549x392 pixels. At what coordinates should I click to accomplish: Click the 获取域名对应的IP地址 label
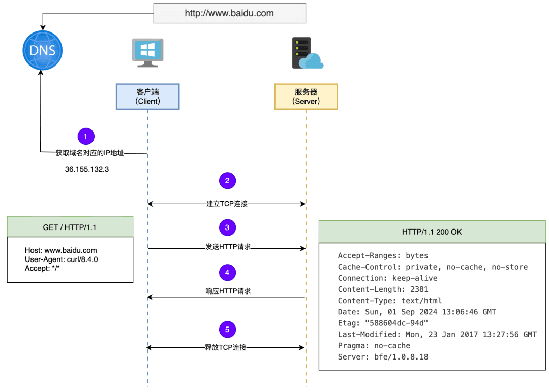click(x=89, y=153)
